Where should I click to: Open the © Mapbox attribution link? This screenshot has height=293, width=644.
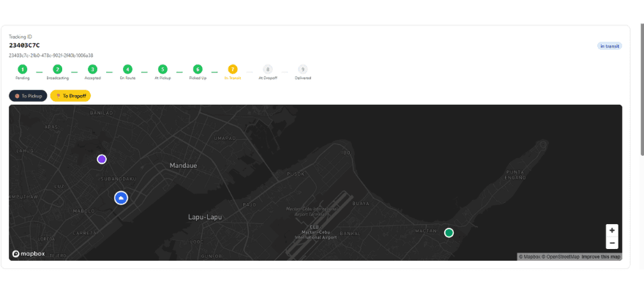pyautogui.click(x=529, y=257)
